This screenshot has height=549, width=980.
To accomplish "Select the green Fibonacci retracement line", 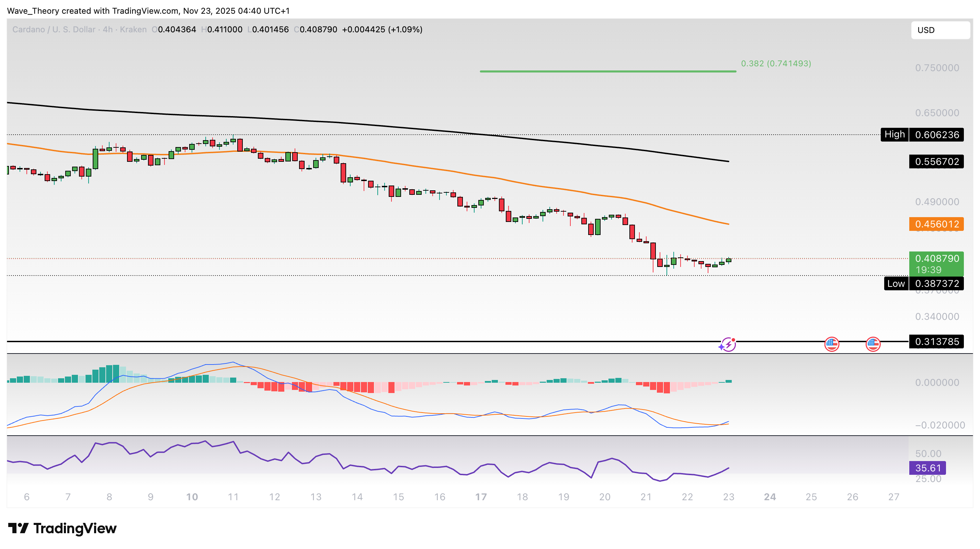I will pyautogui.click(x=607, y=71).
